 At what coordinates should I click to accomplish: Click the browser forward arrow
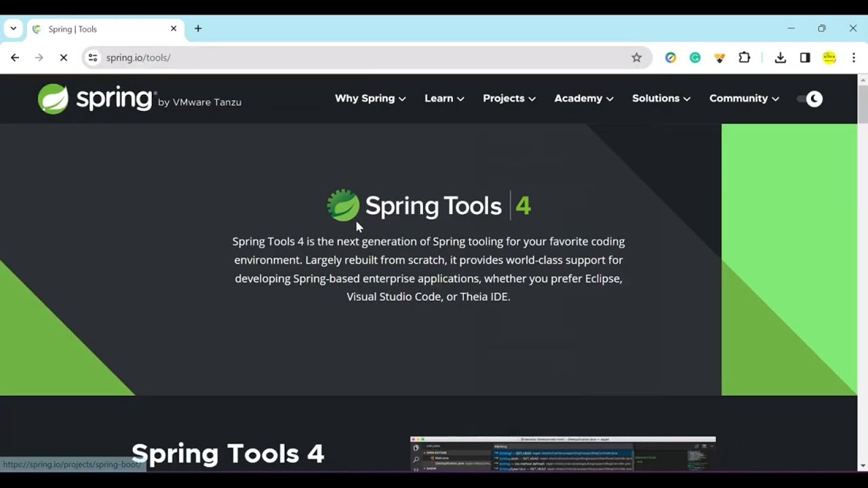(39, 58)
